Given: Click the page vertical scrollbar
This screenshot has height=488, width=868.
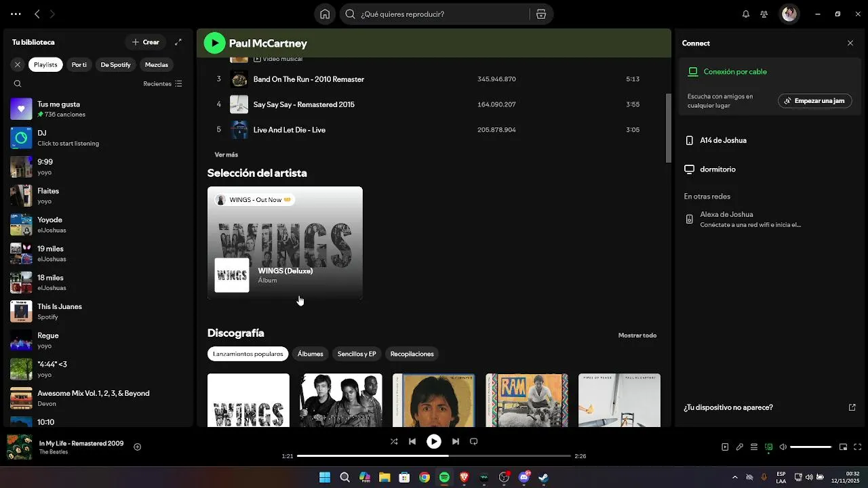Looking at the screenshot, I should point(669,129).
